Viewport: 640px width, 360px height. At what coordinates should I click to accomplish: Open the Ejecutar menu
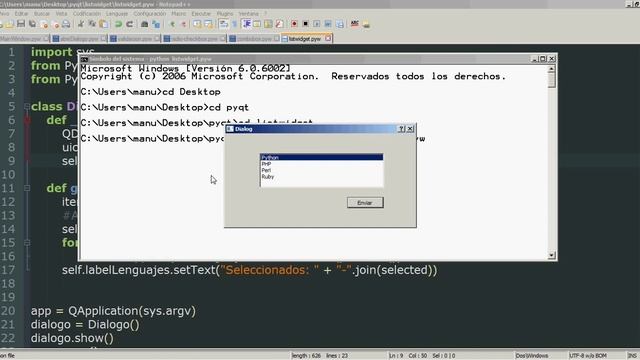click(x=201, y=14)
